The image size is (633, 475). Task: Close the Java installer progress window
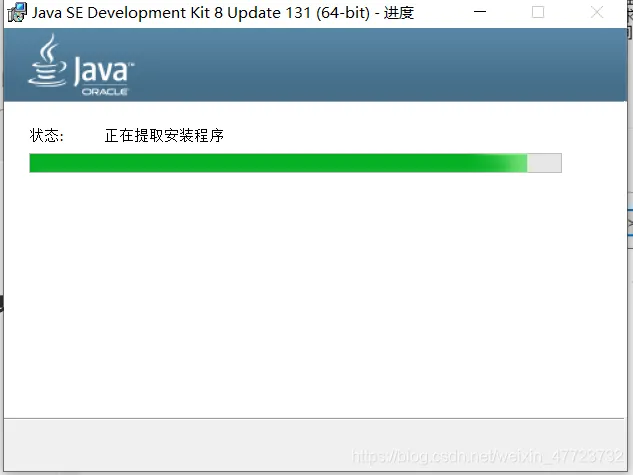(597, 12)
